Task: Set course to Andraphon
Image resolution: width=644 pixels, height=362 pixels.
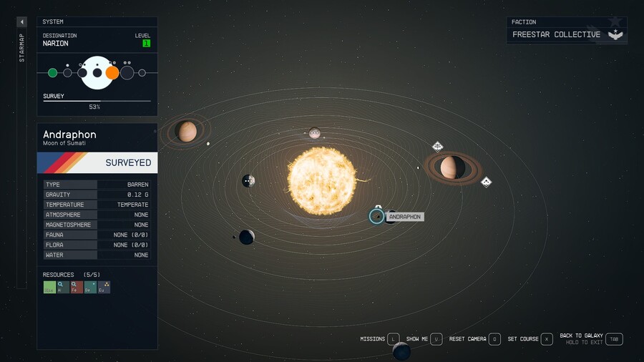Action: [x=547, y=339]
